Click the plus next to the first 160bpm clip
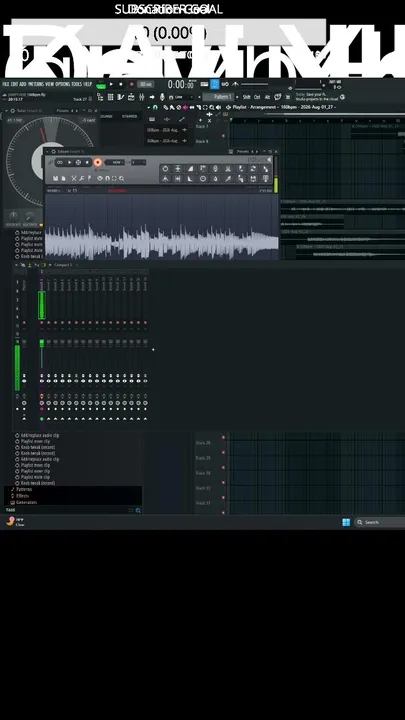 (185, 130)
